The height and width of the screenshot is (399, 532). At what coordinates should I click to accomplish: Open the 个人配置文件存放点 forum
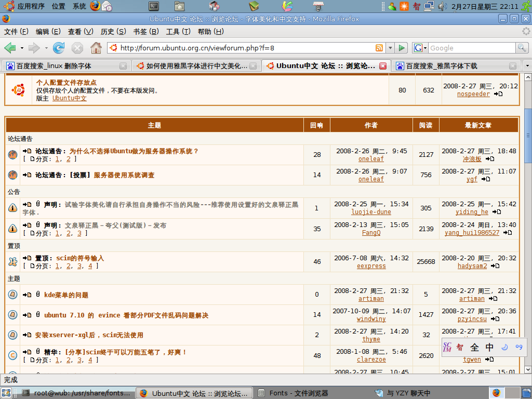coord(66,83)
